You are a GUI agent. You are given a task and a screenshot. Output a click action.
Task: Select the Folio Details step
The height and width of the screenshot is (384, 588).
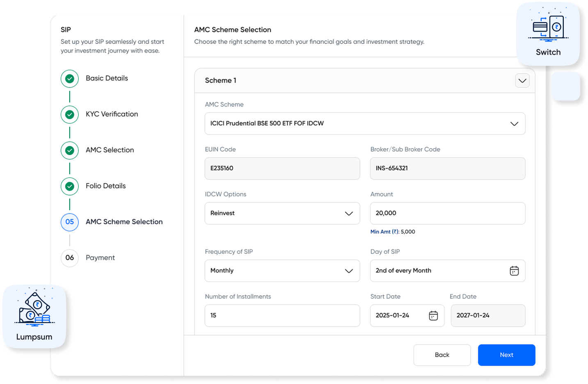[105, 186]
